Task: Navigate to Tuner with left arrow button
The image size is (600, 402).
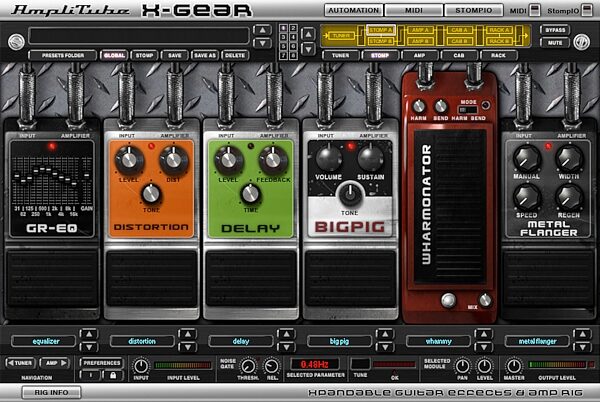Action: [x=20, y=363]
